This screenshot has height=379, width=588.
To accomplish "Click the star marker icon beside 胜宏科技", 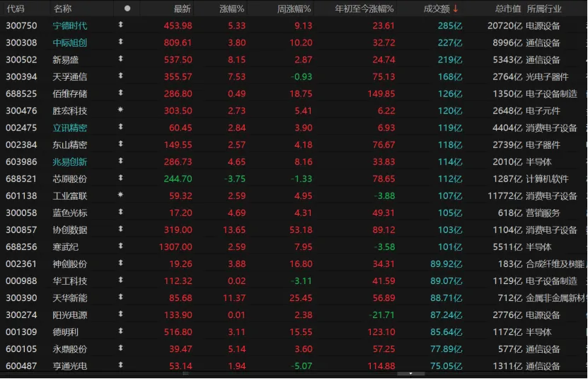I will tap(120, 111).
